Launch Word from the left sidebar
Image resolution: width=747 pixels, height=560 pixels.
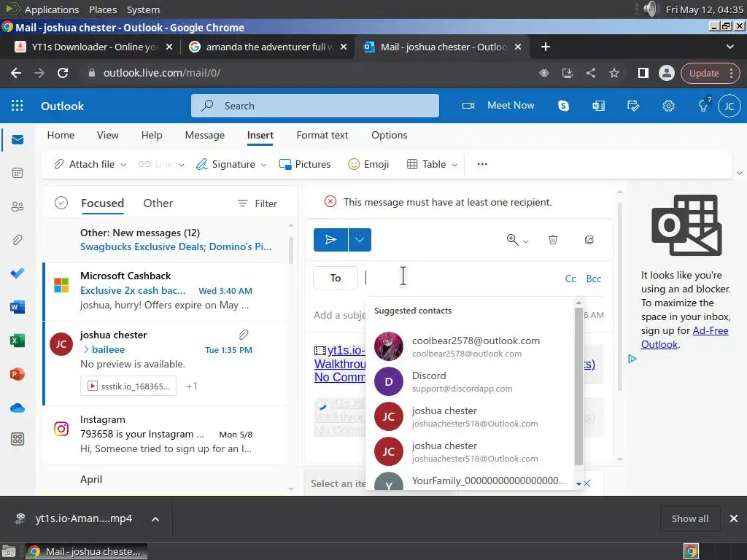18,307
